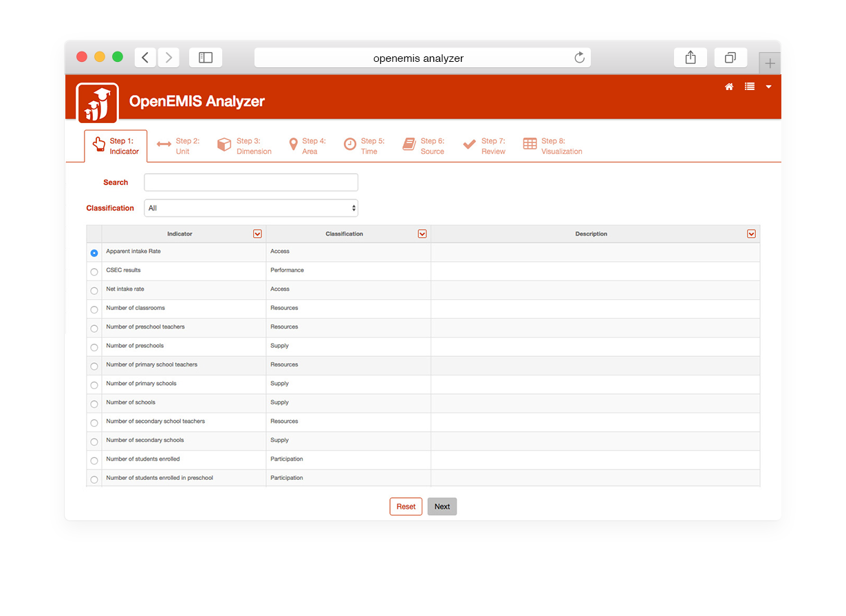Select the Step 1: Indicator tab

116,146
